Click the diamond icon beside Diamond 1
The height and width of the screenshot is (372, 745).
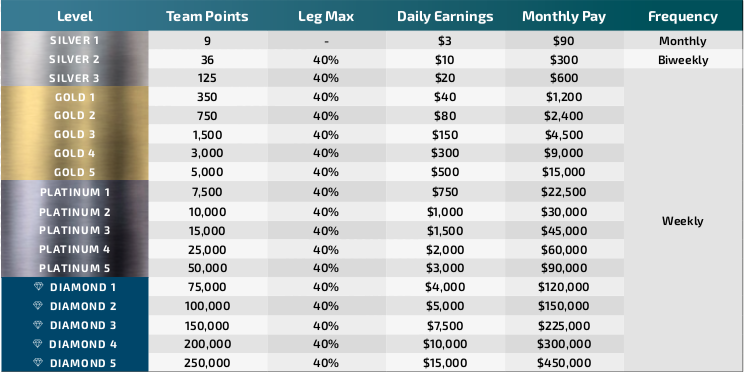38,286
